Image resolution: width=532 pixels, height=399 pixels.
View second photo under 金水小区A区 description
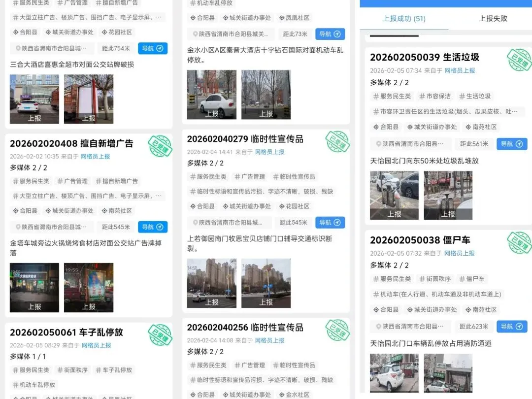(x=266, y=95)
